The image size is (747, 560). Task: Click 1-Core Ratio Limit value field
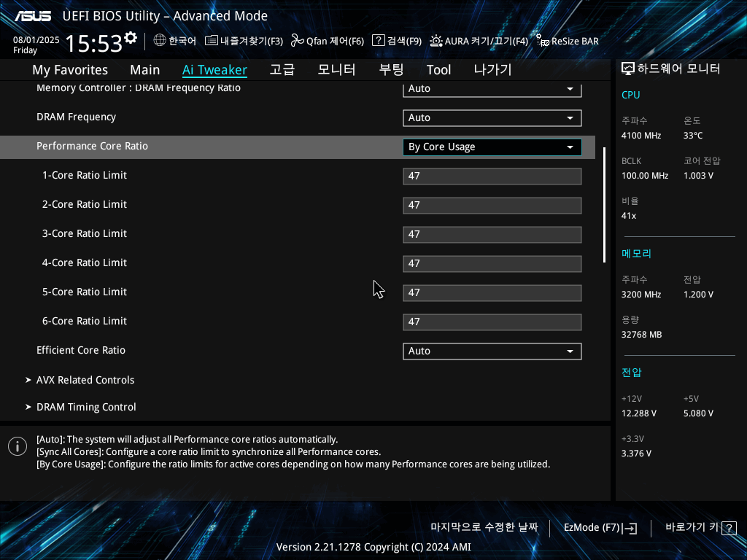(x=492, y=176)
